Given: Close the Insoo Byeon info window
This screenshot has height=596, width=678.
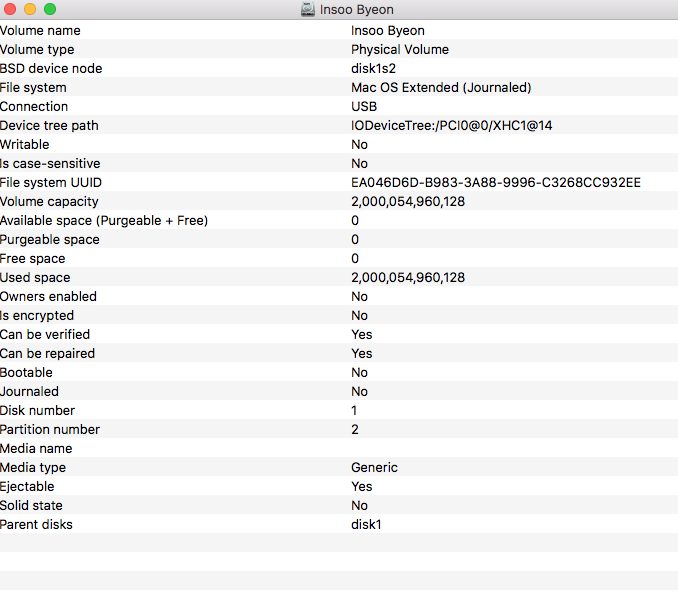Looking at the screenshot, I should (11, 9).
